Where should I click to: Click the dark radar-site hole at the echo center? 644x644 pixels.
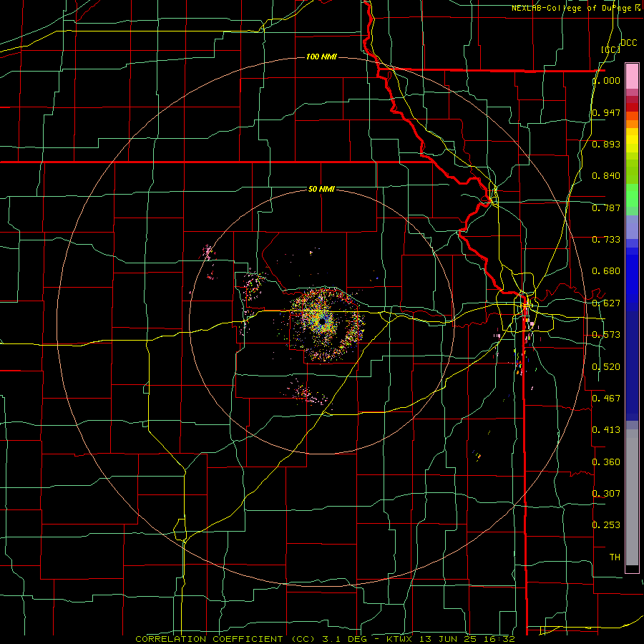(x=323, y=321)
